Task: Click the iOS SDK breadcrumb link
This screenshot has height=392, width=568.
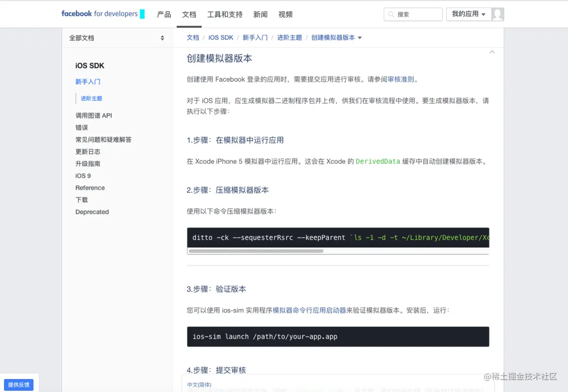Action: tap(221, 38)
